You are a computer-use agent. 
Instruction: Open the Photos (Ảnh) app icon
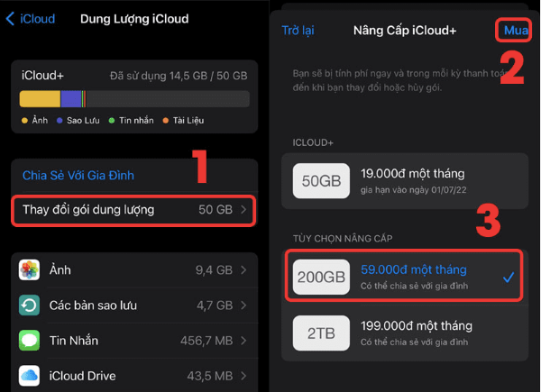[30, 270]
